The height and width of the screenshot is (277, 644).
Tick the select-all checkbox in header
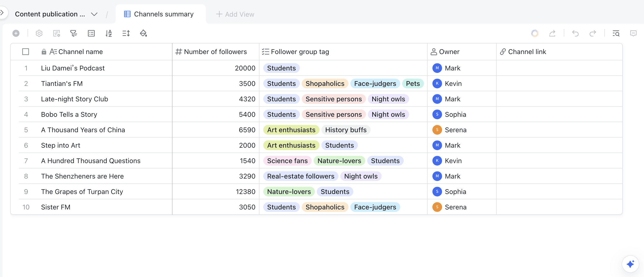(26, 52)
